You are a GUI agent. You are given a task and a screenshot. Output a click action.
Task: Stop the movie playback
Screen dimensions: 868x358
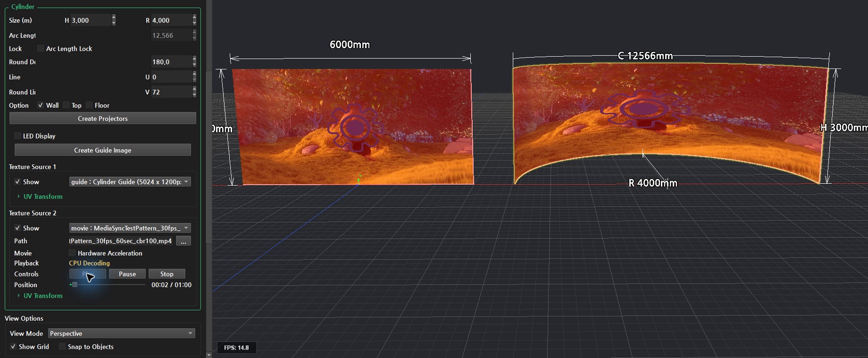167,274
